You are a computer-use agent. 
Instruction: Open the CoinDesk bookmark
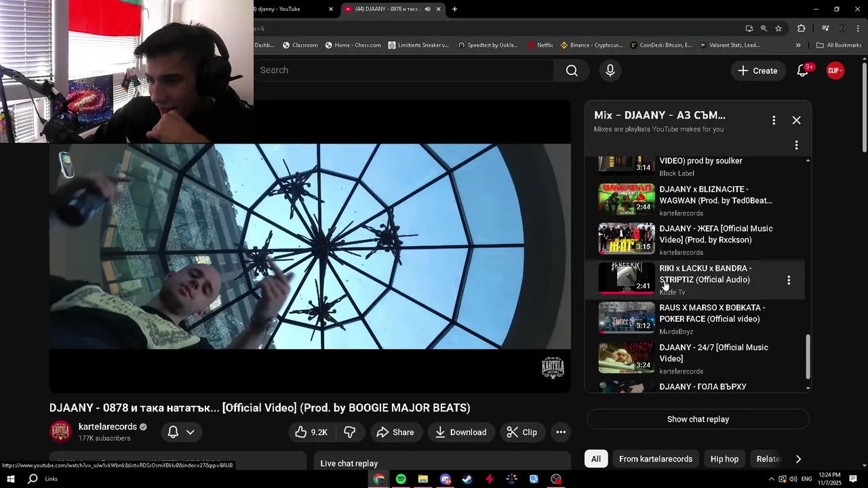pyautogui.click(x=661, y=45)
